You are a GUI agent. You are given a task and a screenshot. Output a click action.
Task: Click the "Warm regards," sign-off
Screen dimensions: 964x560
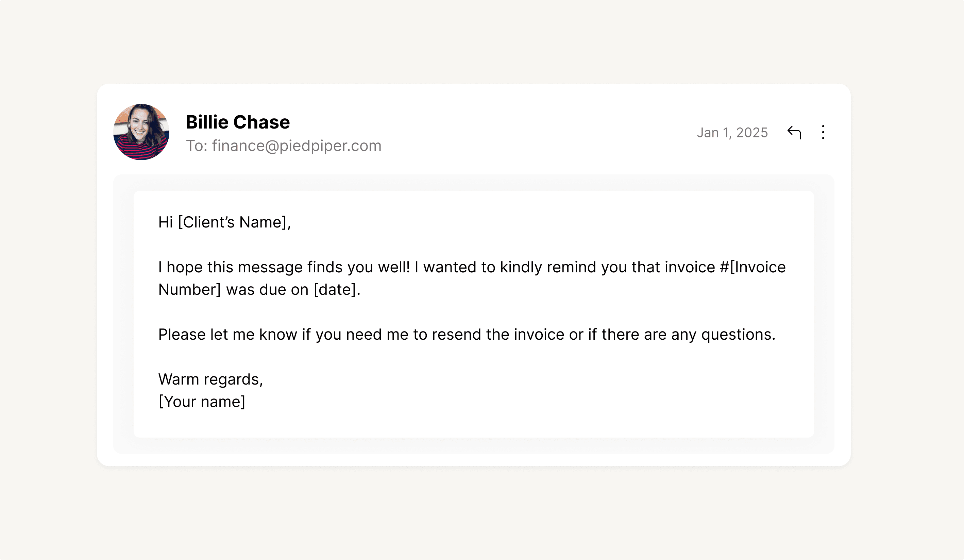point(210,379)
